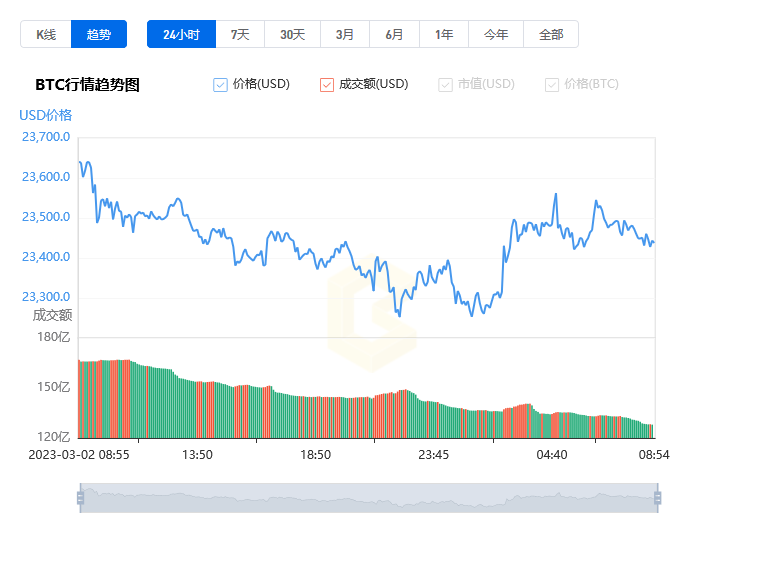Show the 今年 year-to-date range
Screen dimensions: 780x563
click(496, 34)
